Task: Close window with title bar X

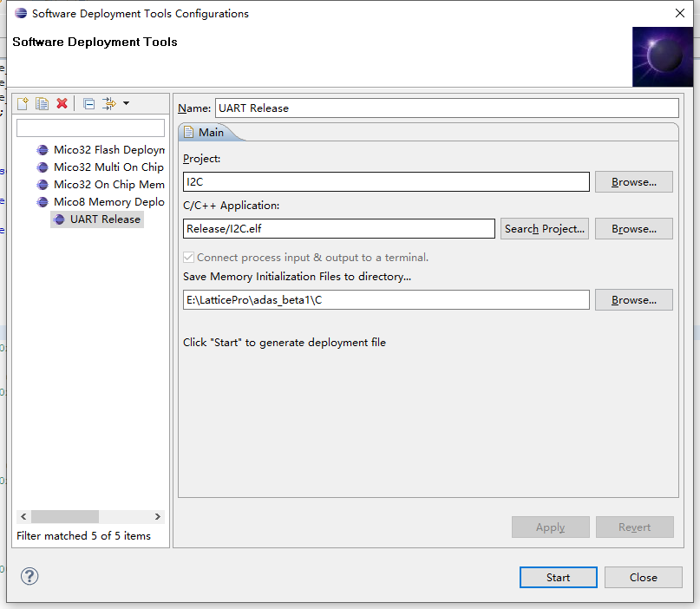Action: [680, 13]
